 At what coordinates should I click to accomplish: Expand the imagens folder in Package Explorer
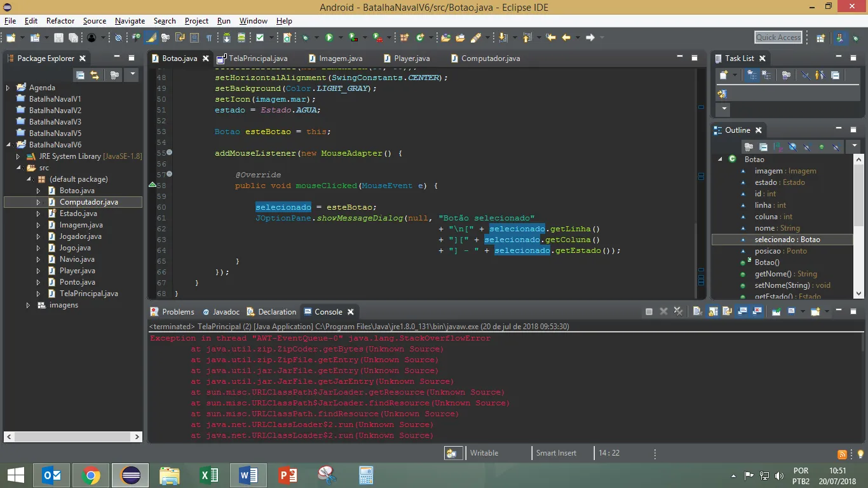[28, 305]
